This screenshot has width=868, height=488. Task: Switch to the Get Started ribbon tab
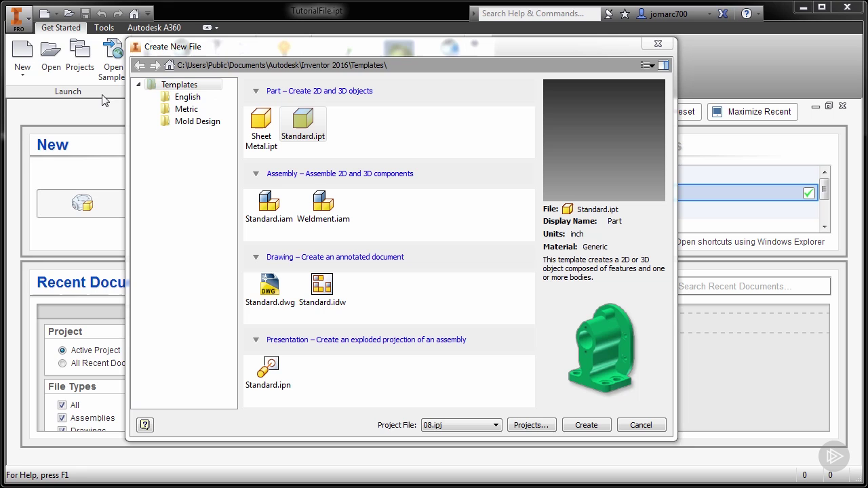coord(61,28)
